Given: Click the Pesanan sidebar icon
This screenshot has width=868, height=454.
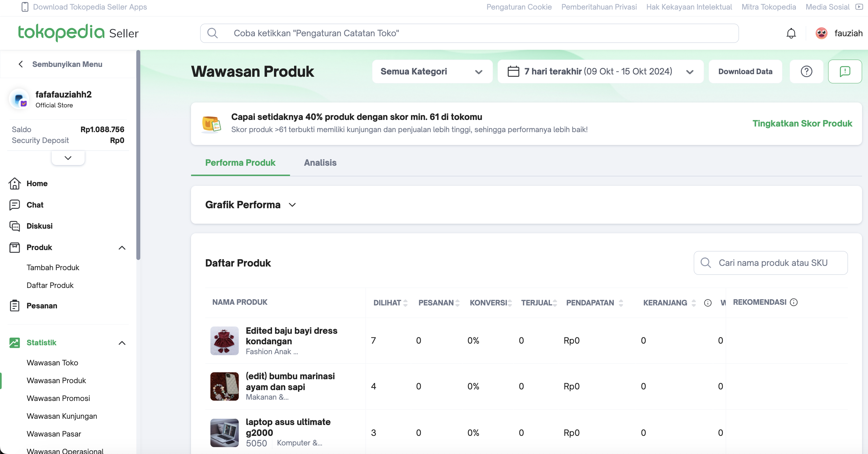Looking at the screenshot, I should click(x=14, y=306).
